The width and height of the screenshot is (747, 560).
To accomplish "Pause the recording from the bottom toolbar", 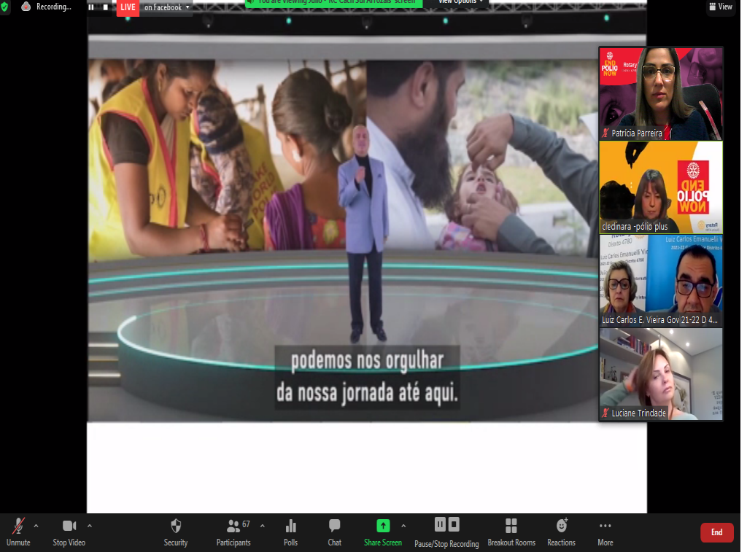I will (440, 524).
